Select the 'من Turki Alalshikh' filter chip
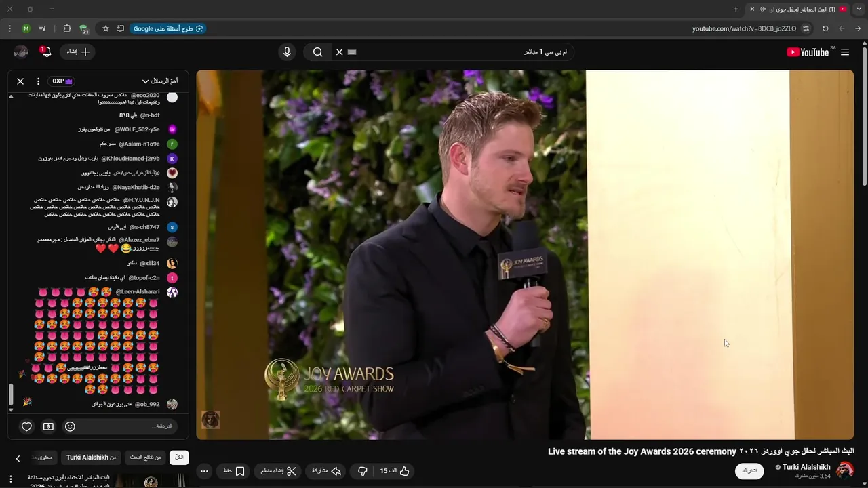 [x=92, y=457]
